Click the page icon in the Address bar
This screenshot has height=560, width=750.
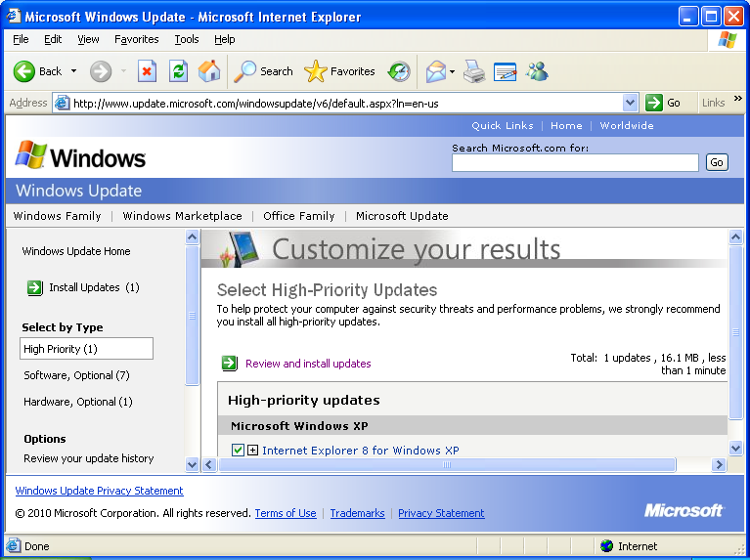pyautogui.click(x=62, y=103)
